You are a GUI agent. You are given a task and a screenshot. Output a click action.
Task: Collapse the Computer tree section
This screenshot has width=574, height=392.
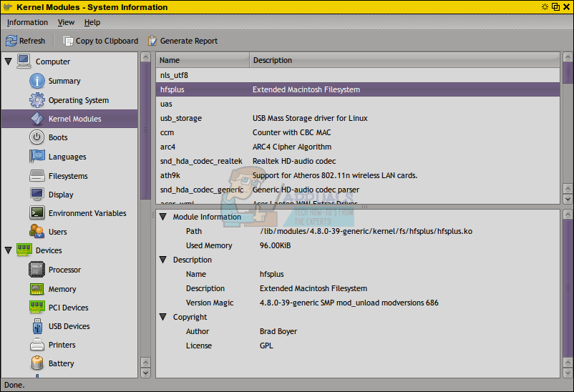pos(9,62)
